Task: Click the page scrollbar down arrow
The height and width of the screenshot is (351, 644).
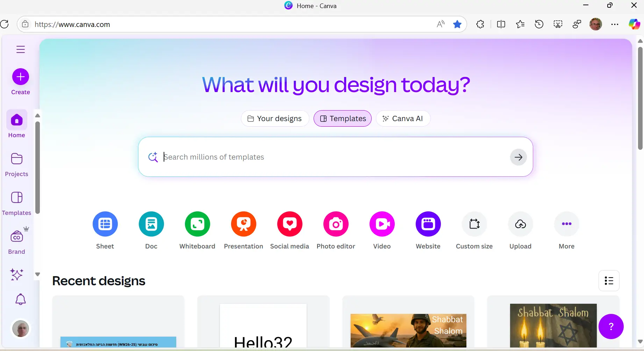Action: [x=640, y=342]
